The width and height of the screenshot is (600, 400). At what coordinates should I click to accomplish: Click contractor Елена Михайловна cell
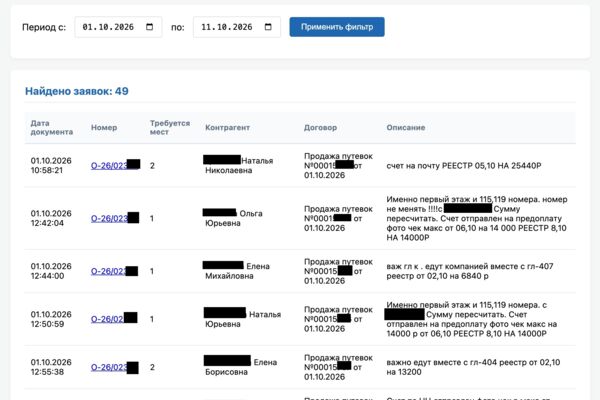point(237,271)
